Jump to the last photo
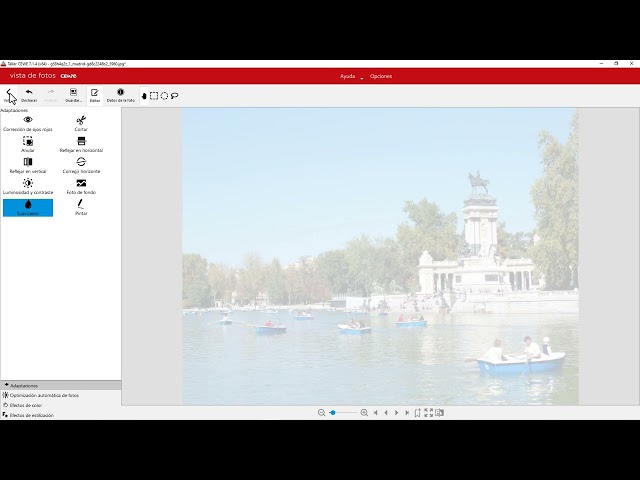 point(407,413)
